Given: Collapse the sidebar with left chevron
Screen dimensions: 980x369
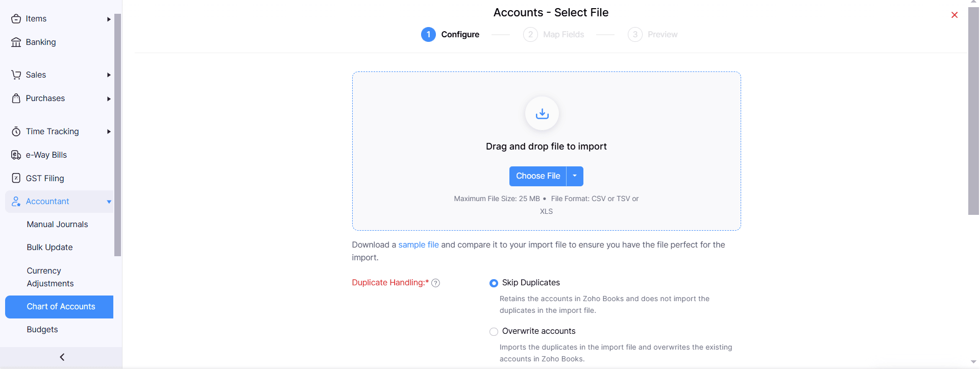Looking at the screenshot, I should tap(62, 357).
